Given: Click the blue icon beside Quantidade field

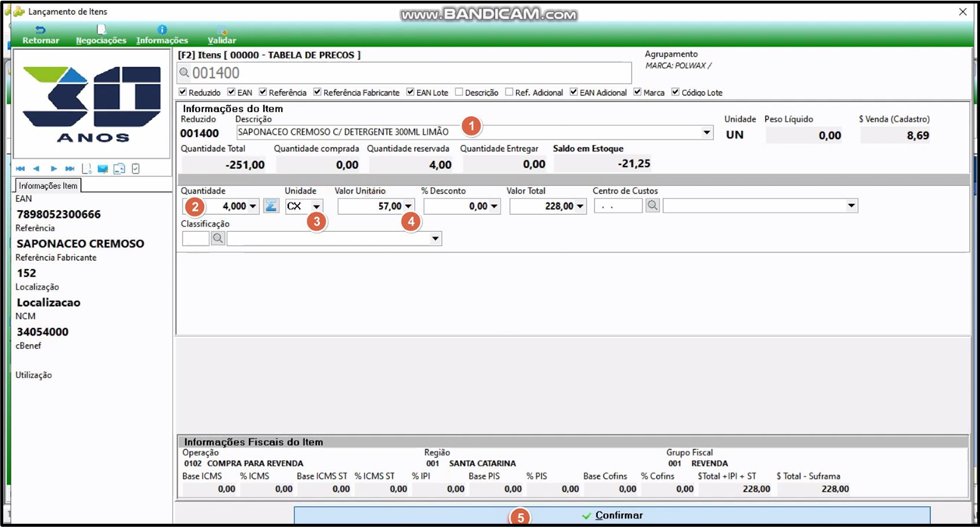Looking at the screenshot, I should coord(271,206).
